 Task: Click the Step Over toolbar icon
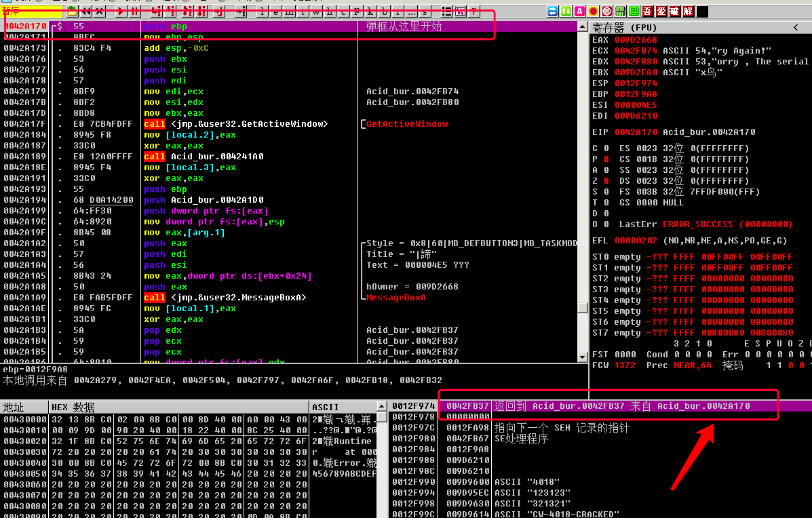coord(170,12)
